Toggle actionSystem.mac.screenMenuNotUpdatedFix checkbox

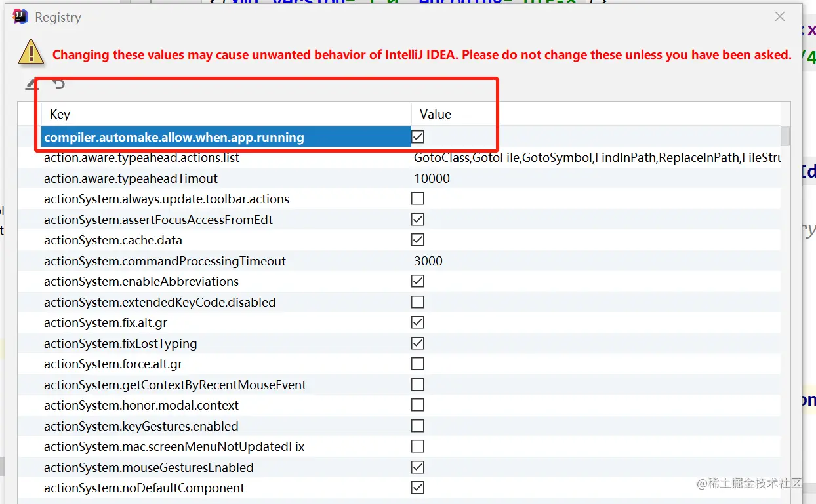[x=418, y=446]
